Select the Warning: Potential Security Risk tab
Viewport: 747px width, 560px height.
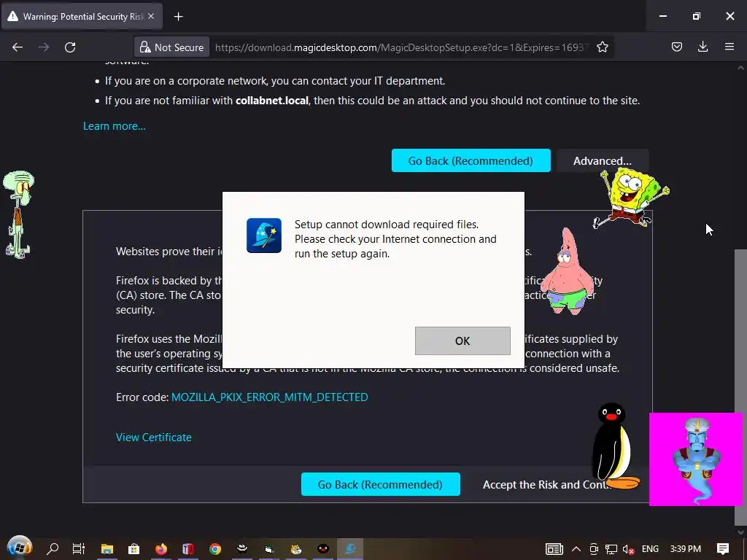tap(82, 16)
